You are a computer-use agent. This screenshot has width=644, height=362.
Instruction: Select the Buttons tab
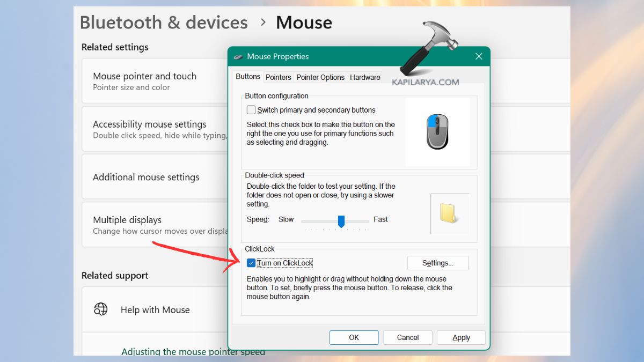[x=248, y=77]
